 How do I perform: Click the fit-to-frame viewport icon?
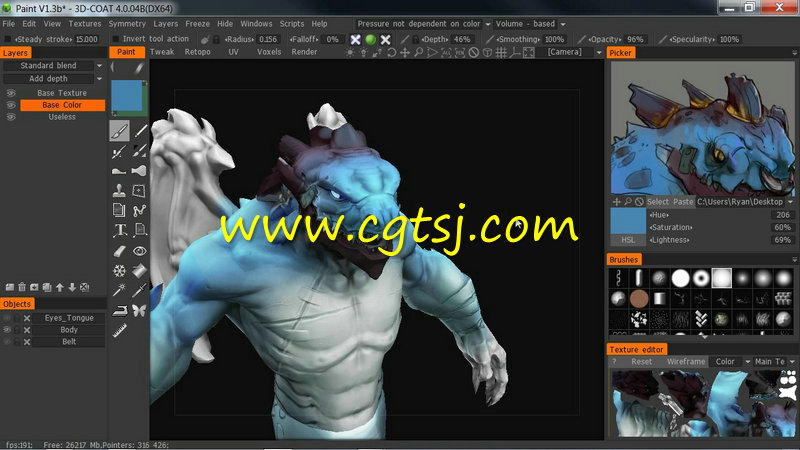529,52
